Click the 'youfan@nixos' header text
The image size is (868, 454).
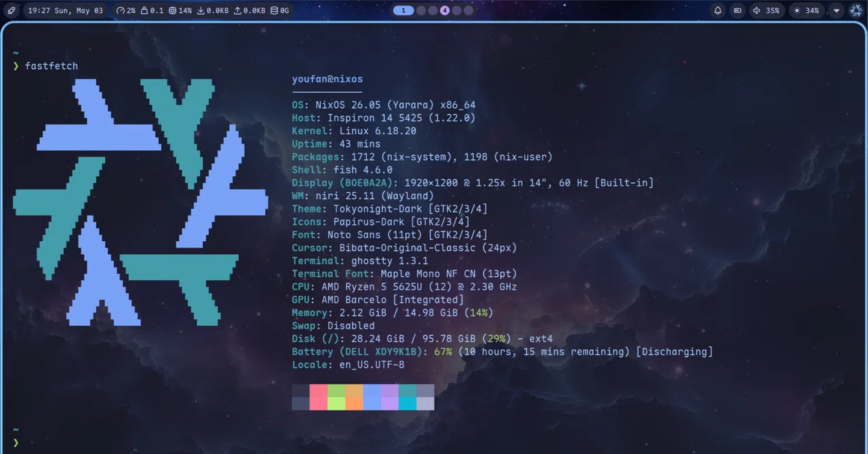(x=328, y=79)
